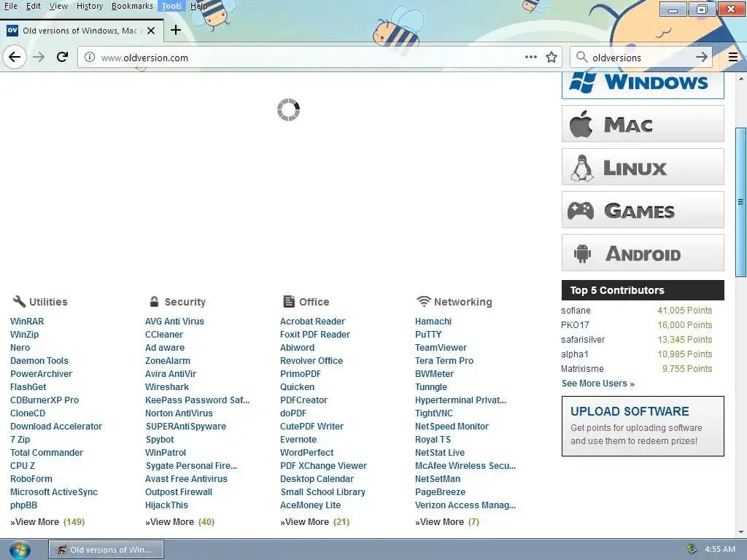Choose the Linux platform button
The height and width of the screenshot is (560, 747).
[643, 167]
